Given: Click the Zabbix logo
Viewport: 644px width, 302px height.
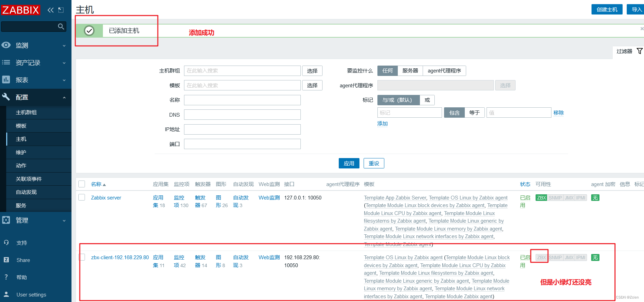Looking at the screenshot, I should coord(21,10).
